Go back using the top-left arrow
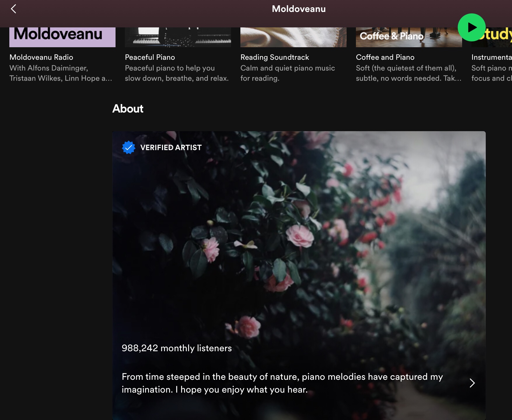 tap(13, 9)
